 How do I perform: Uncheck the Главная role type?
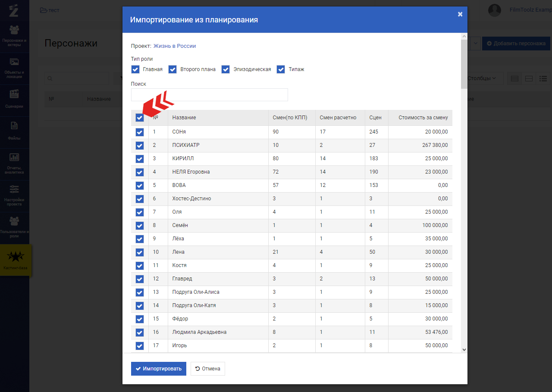pyautogui.click(x=135, y=69)
